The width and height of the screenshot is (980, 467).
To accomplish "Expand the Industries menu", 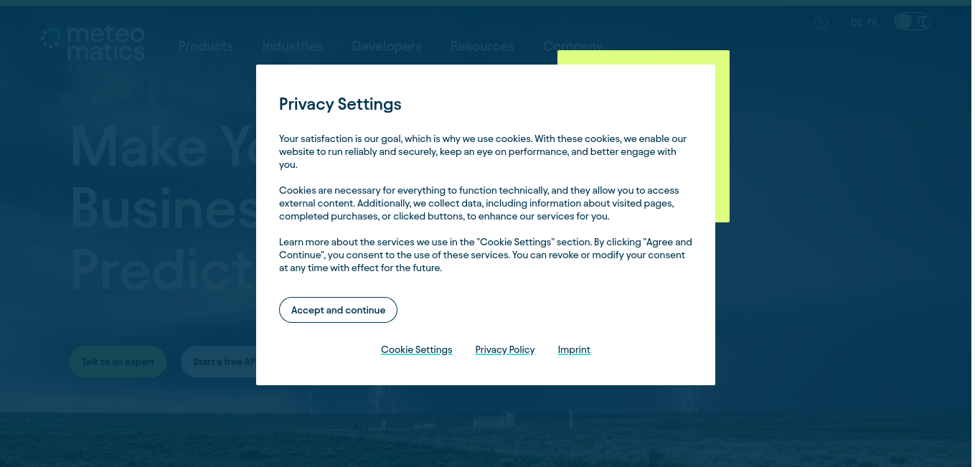I will pos(293,47).
